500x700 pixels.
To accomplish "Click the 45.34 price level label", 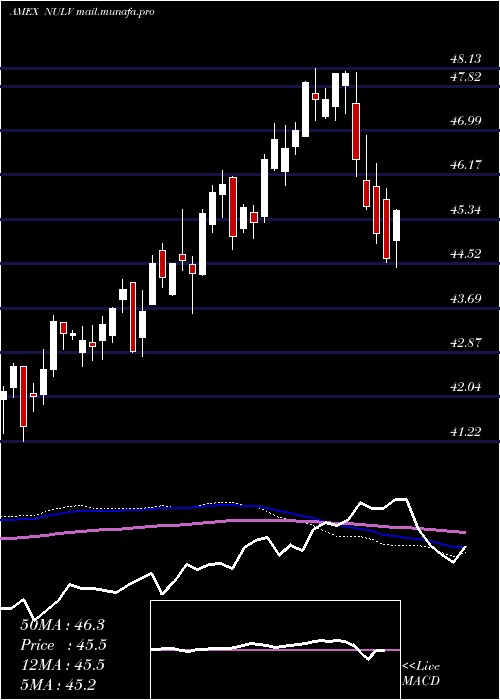I will click(x=466, y=210).
